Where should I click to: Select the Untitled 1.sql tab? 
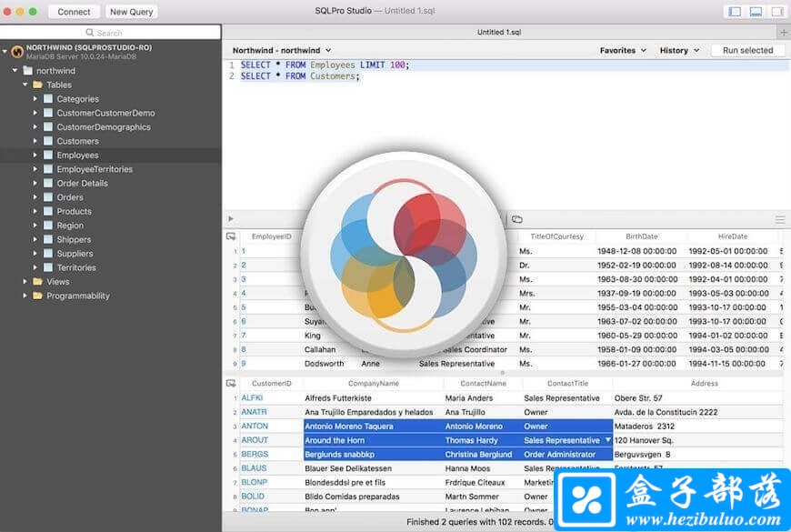pyautogui.click(x=499, y=33)
